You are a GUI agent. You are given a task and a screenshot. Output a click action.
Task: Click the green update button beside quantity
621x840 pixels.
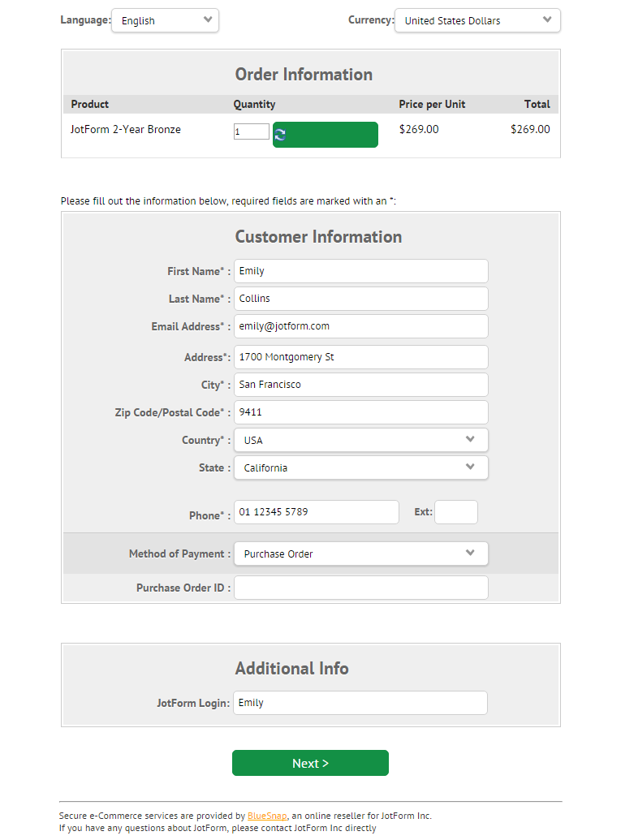(x=325, y=134)
